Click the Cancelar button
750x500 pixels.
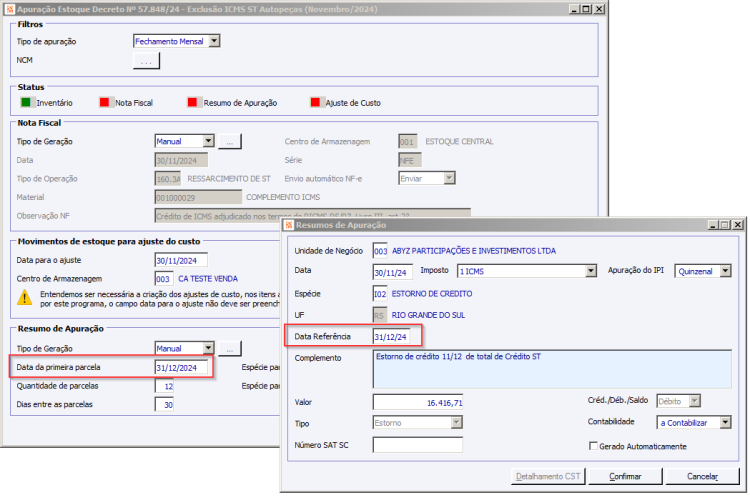pyautogui.click(x=702, y=477)
